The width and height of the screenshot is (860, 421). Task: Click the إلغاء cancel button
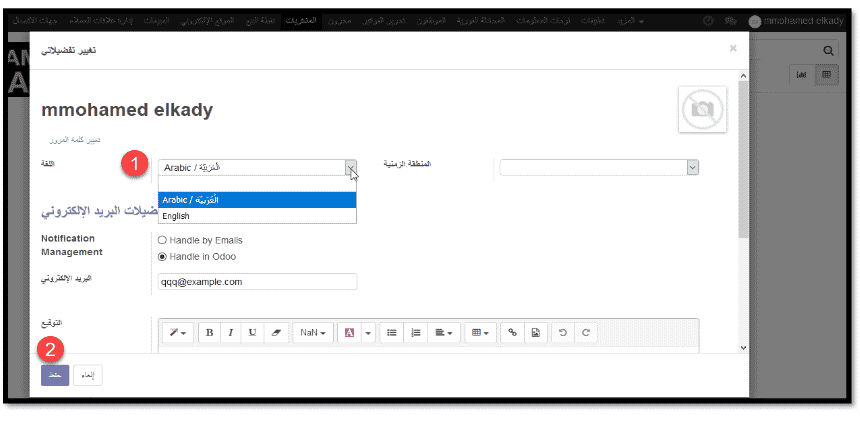point(88,376)
